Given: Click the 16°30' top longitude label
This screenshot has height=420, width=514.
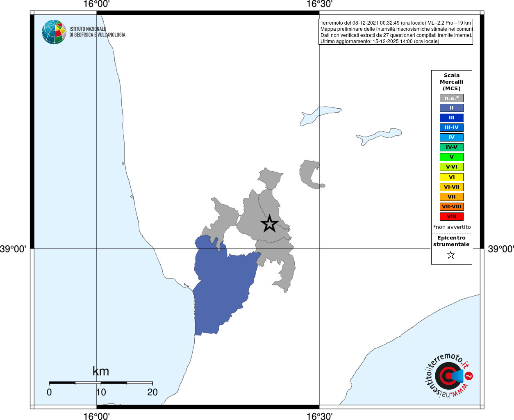Looking at the screenshot, I should tap(320, 4).
